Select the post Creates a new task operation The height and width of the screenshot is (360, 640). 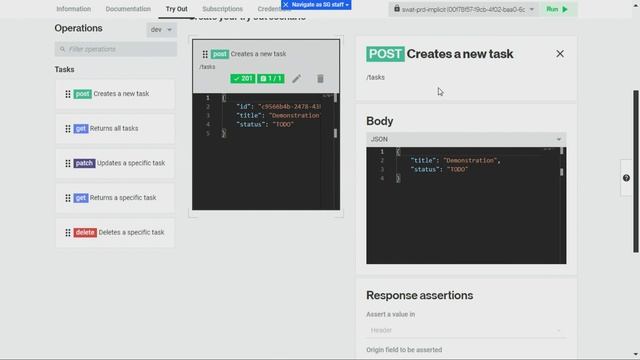[115, 94]
